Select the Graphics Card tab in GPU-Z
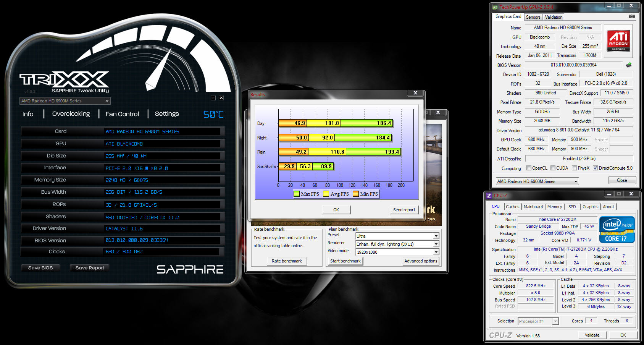 tap(508, 16)
